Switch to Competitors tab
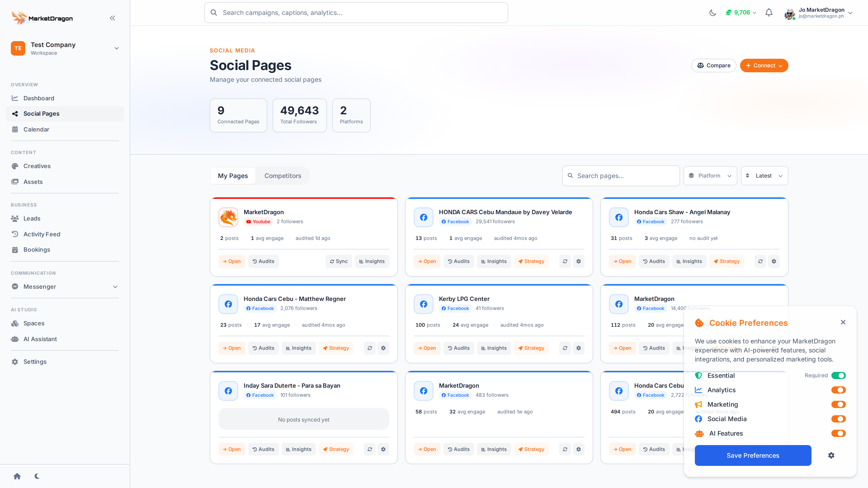 283,176
